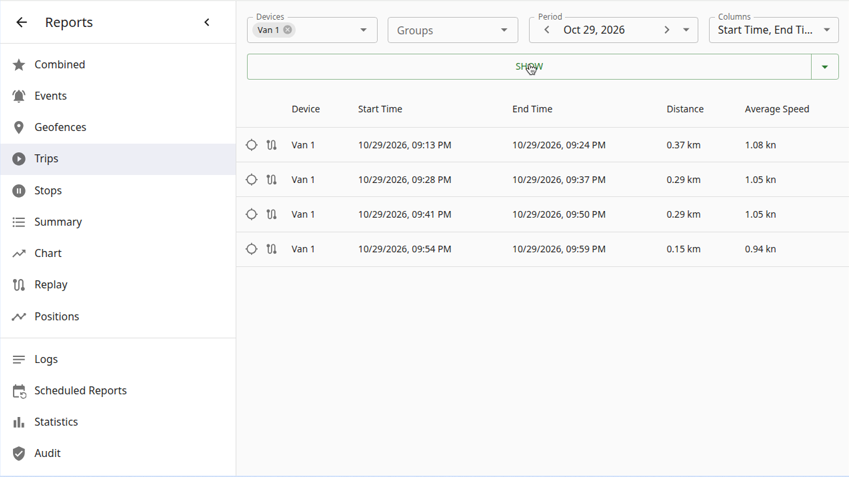Image resolution: width=849 pixels, height=477 pixels.
Task: Locate the 09:13 PM trip on map
Action: coord(252,145)
